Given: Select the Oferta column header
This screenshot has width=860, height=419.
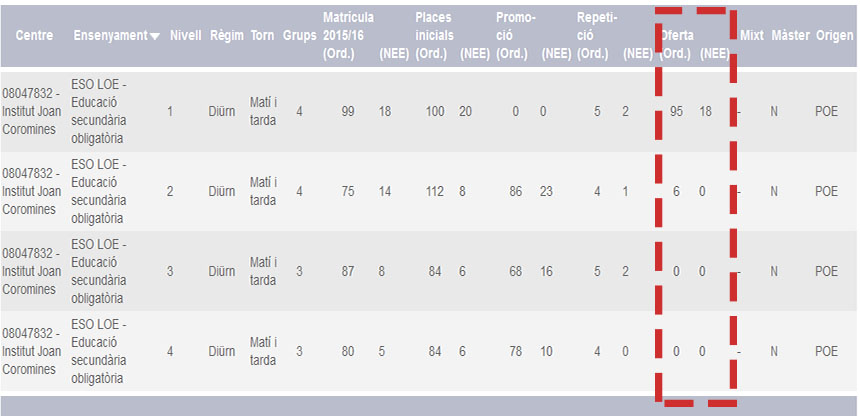Looking at the screenshot, I should click(x=677, y=36).
